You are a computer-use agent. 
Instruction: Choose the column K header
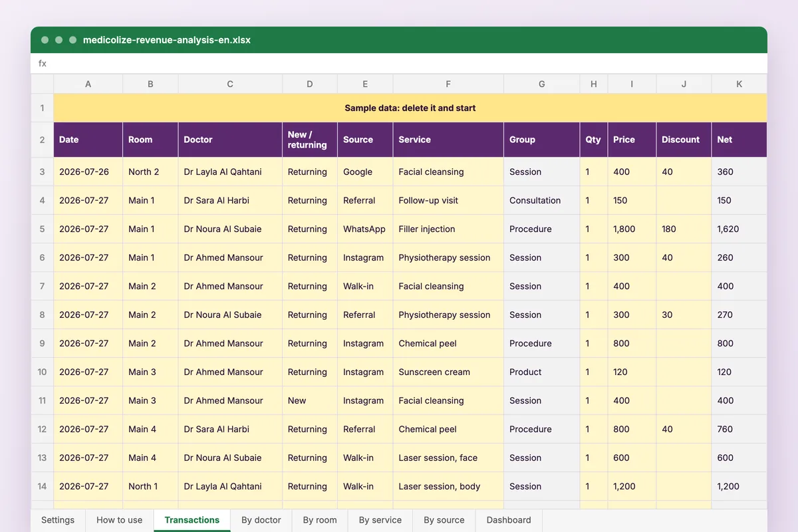point(739,84)
